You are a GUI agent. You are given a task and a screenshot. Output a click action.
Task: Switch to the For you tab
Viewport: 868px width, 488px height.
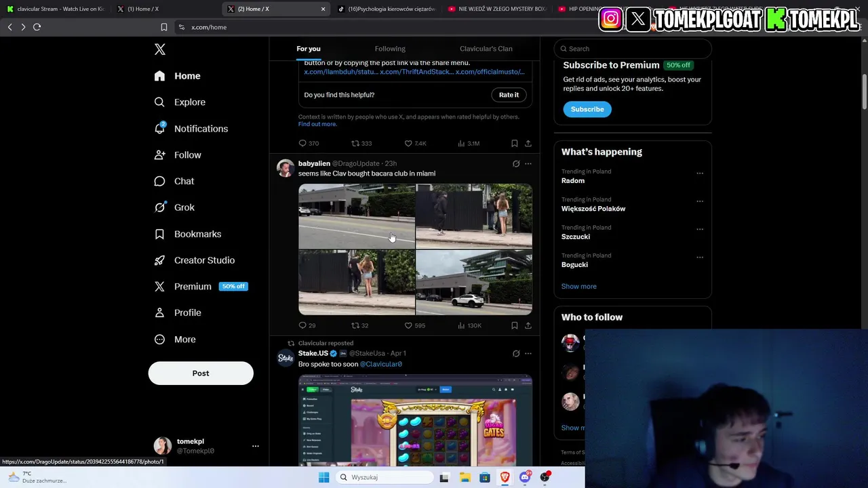tap(309, 49)
